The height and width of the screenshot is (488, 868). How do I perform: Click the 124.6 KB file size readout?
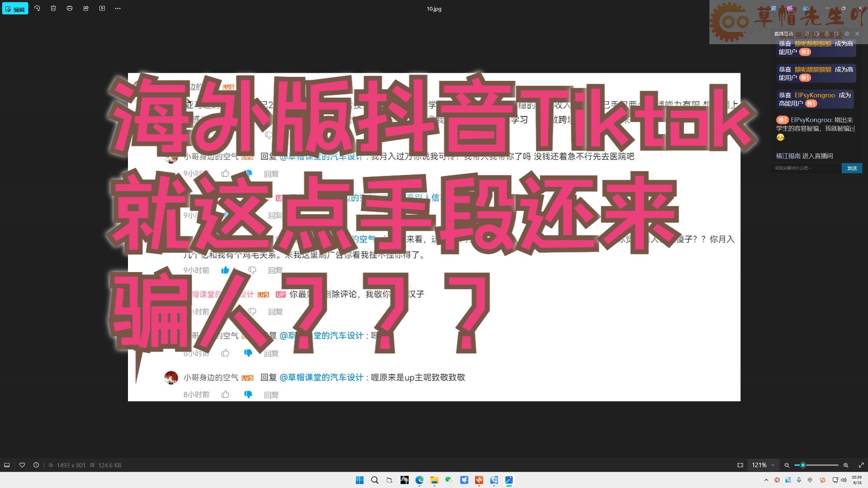pyautogui.click(x=109, y=465)
